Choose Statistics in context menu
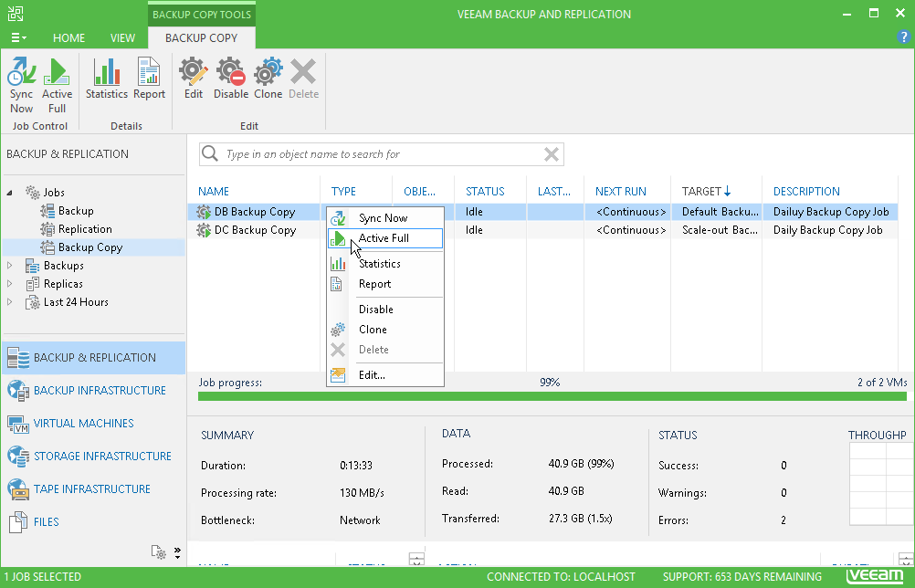This screenshot has height=588, width=915. pyautogui.click(x=385, y=264)
